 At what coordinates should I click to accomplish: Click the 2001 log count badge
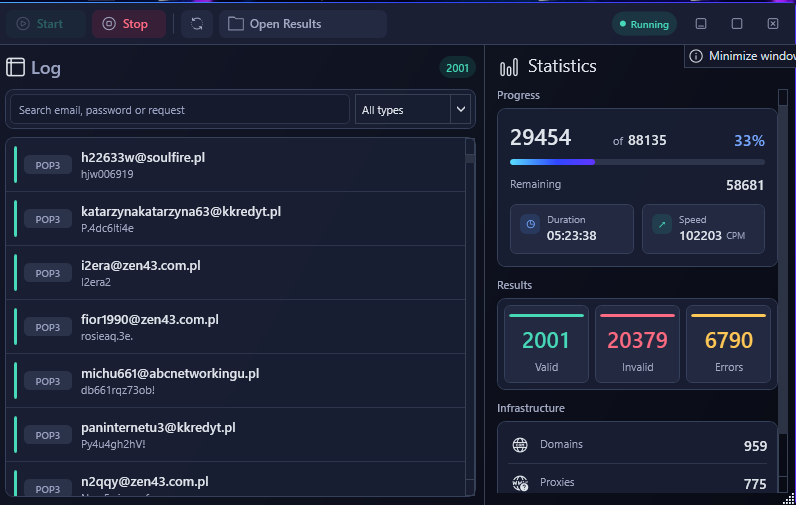click(457, 68)
